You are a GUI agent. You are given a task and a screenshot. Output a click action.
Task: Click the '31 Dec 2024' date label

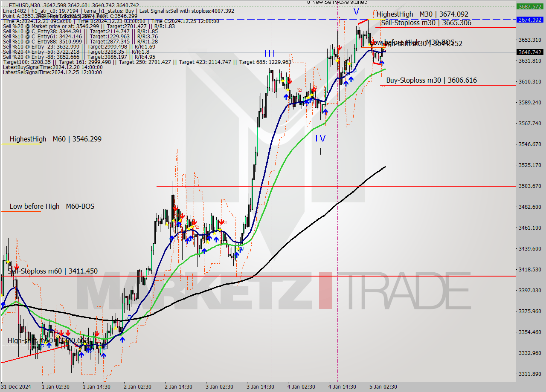[16, 387]
